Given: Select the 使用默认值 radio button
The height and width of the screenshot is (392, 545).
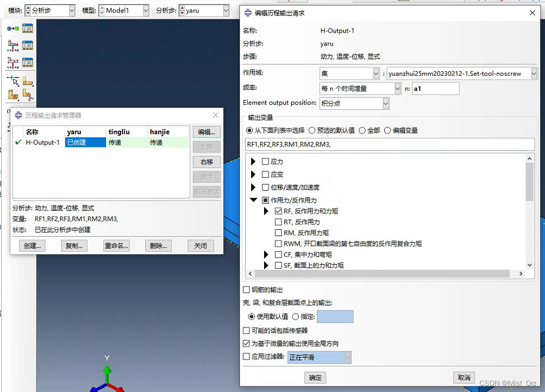Looking at the screenshot, I should (251, 316).
